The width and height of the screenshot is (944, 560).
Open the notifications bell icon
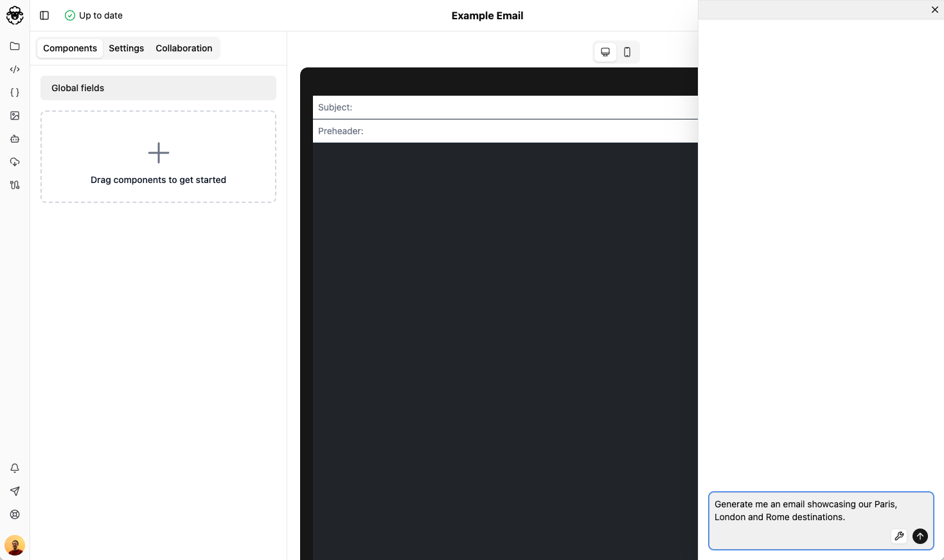15,468
